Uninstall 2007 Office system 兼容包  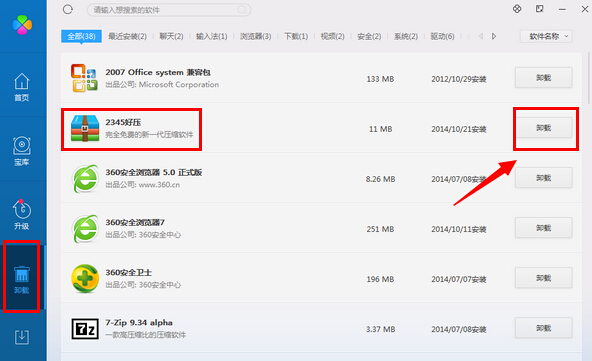[544, 78]
